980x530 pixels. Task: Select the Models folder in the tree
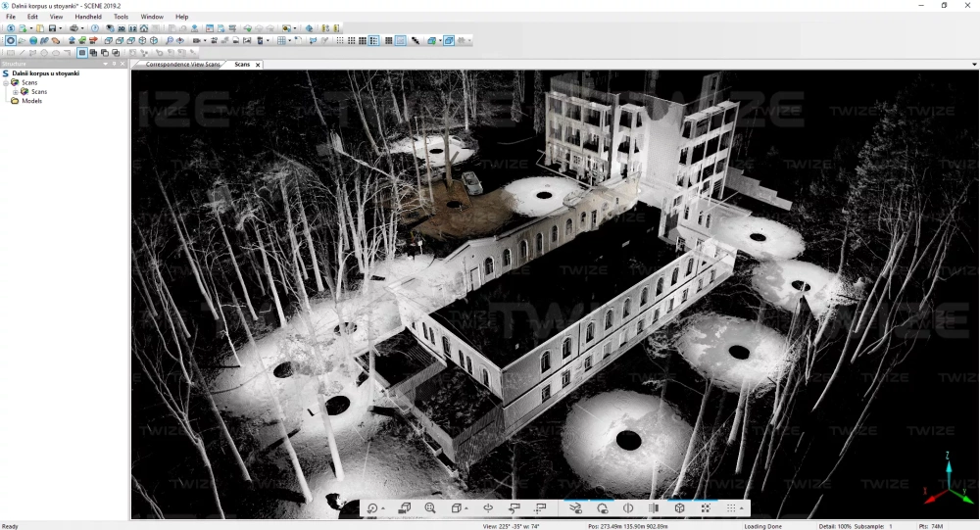[x=31, y=101]
